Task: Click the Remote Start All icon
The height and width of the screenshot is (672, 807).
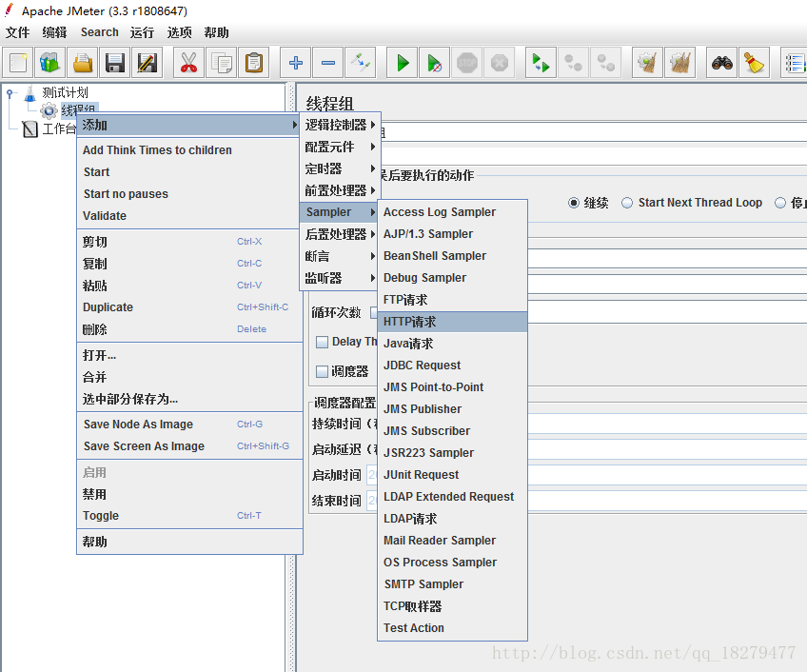Action: (541, 63)
